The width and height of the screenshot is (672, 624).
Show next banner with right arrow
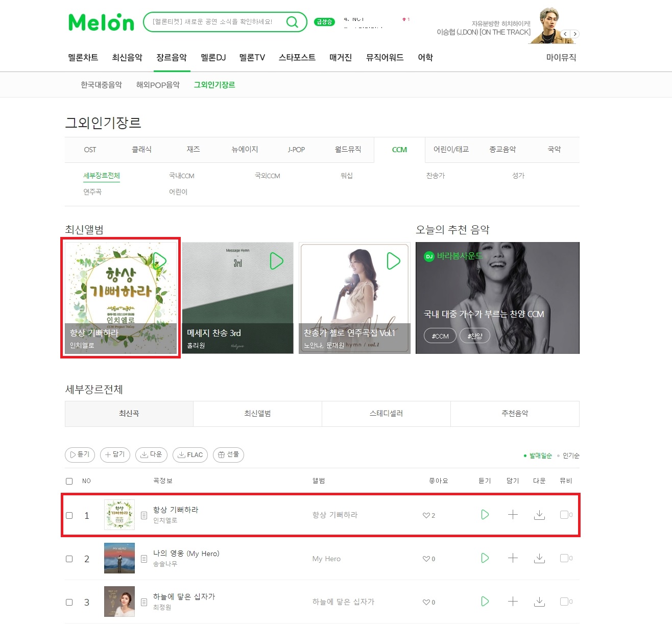pos(575,34)
